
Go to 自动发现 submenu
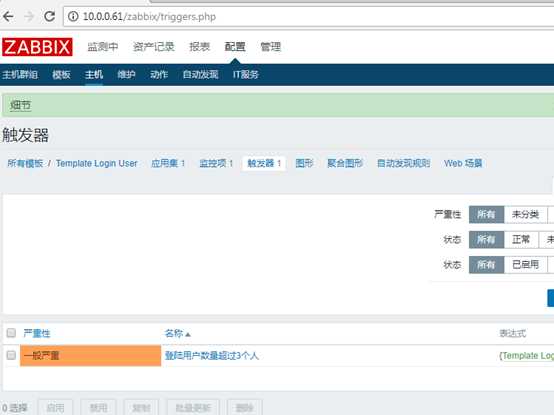(x=200, y=75)
